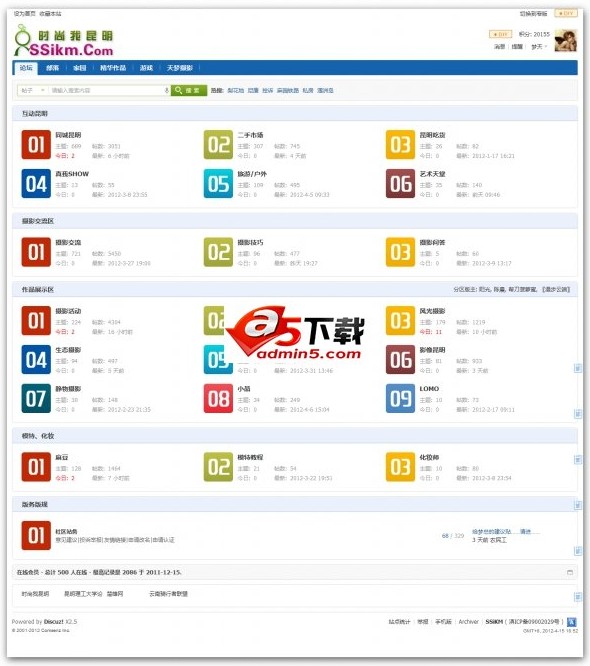This screenshot has height=666, width=590.
Task: Open the 社区站务 forum link
Action: click(x=67, y=531)
